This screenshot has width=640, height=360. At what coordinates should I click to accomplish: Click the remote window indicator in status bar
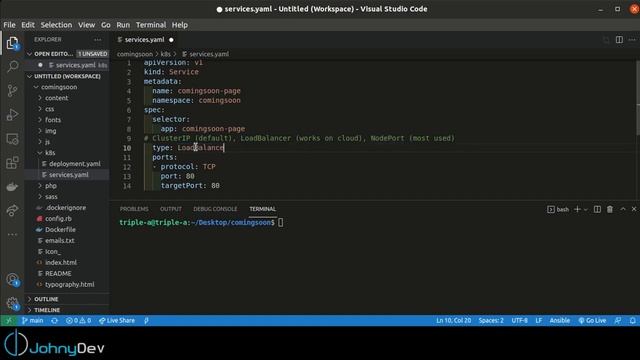(9, 320)
